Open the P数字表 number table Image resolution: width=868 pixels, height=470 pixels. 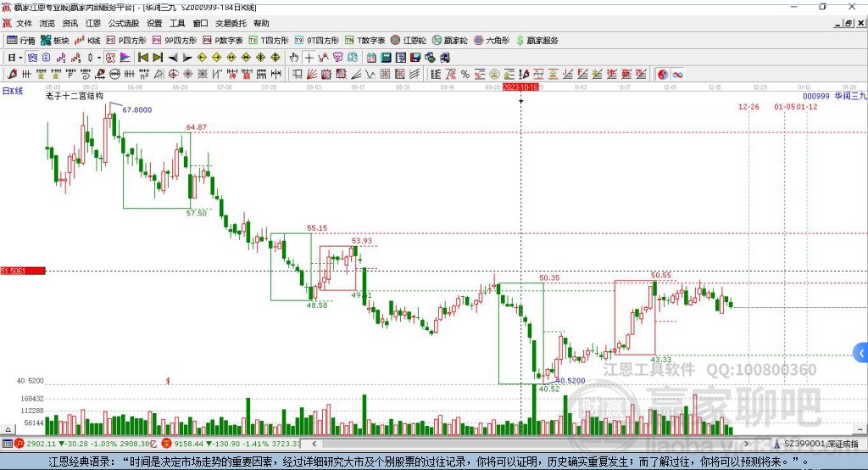click(x=223, y=41)
